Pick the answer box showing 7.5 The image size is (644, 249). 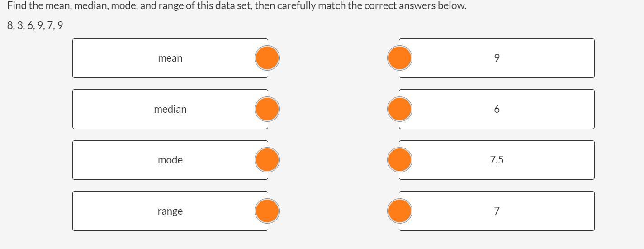coord(497,160)
